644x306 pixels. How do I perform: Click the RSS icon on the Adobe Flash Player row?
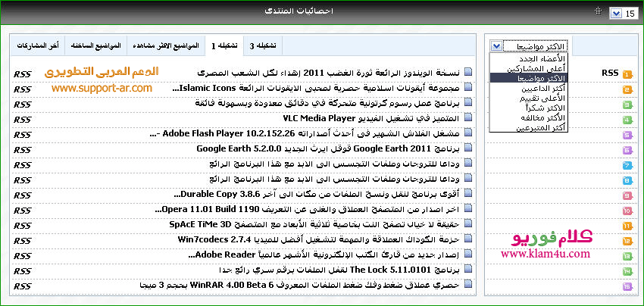[22, 133]
